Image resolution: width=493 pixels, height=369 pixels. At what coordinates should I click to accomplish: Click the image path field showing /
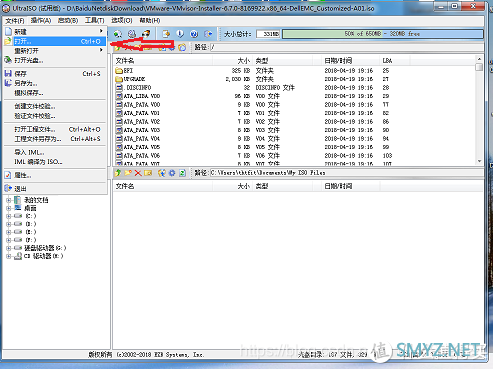coord(347,47)
